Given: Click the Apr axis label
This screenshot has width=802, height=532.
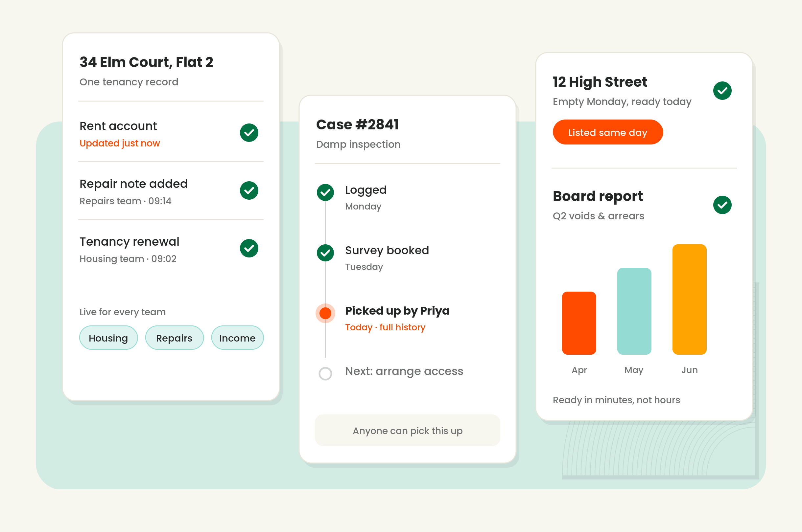Looking at the screenshot, I should pos(579,370).
